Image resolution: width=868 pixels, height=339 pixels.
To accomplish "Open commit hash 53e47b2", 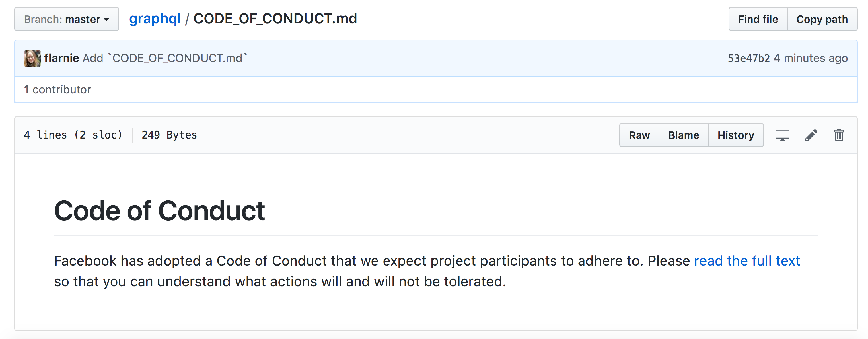I will [749, 58].
